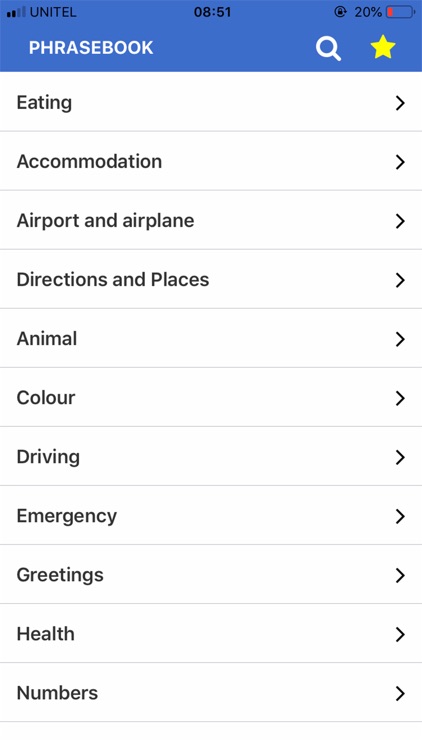Tap the rotation lock status icon
The image size is (422, 750).
(x=340, y=12)
